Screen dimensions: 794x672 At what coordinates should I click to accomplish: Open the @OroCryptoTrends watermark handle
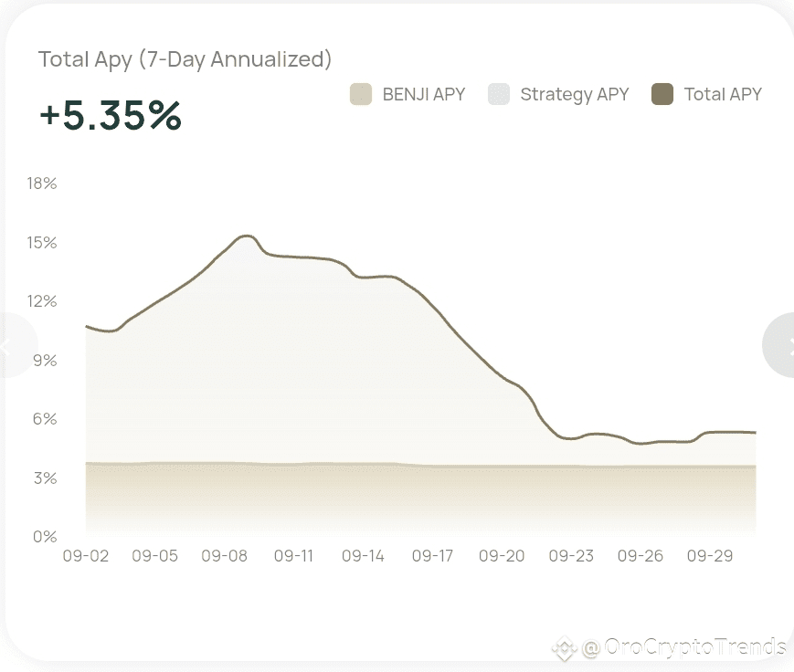point(683,648)
